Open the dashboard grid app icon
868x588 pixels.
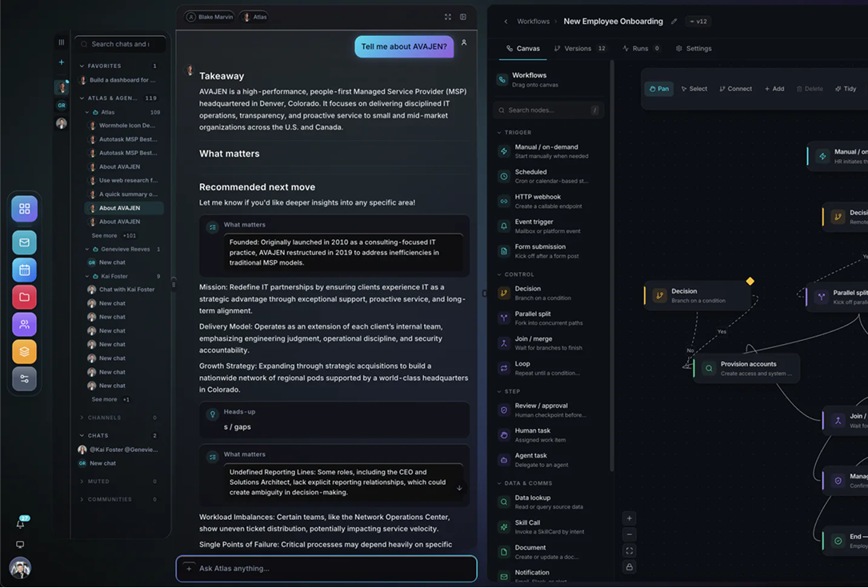point(24,209)
